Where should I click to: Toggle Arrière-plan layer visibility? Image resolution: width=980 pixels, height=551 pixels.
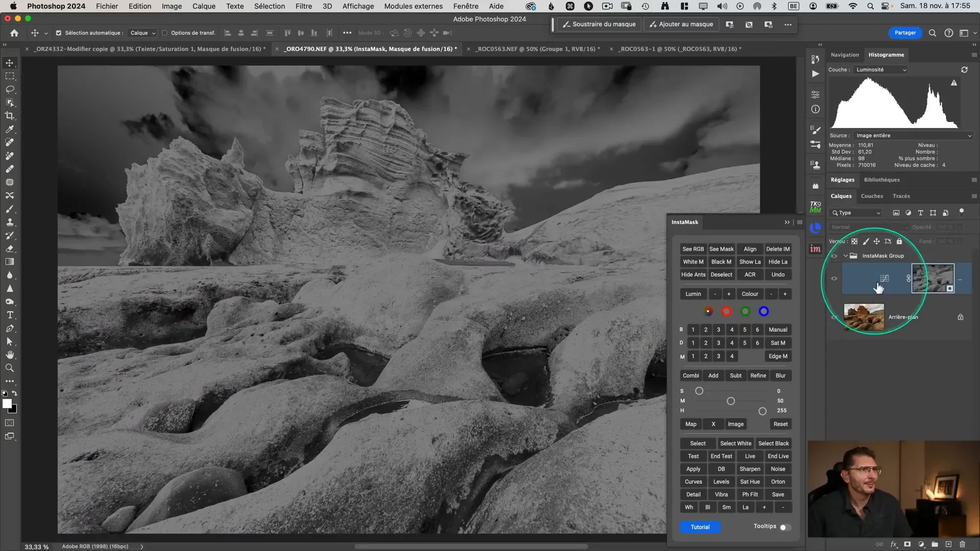(x=834, y=317)
